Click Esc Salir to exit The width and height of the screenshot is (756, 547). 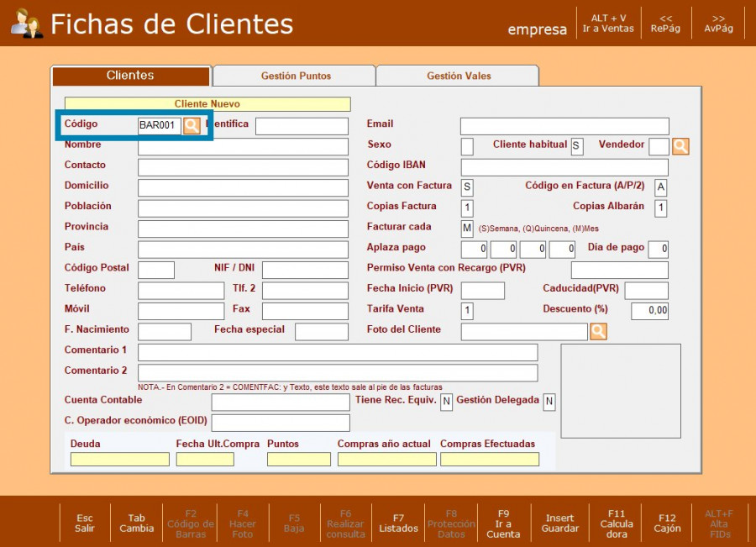85,523
